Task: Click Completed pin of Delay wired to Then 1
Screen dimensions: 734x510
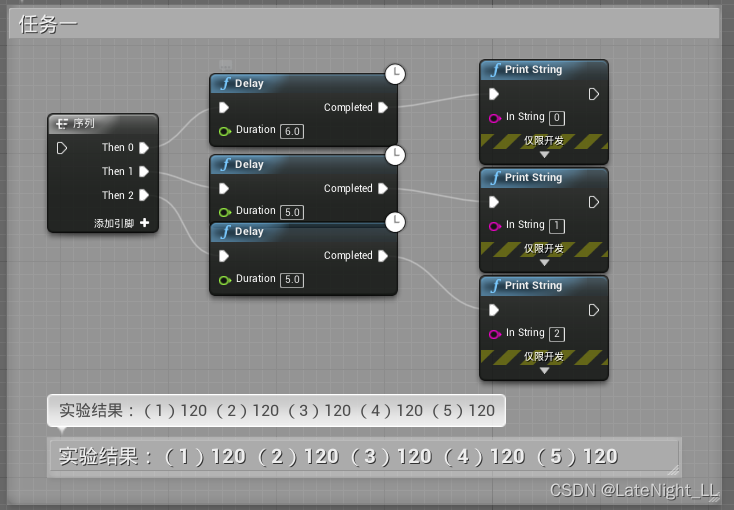Action: [x=383, y=189]
